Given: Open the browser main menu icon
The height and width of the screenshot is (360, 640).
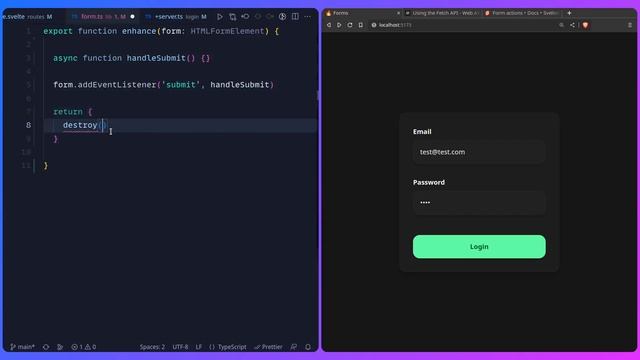Looking at the screenshot, I should tap(630, 25).
